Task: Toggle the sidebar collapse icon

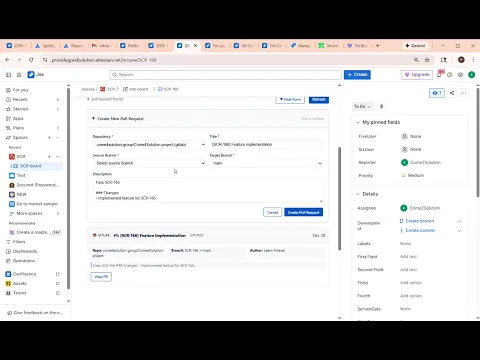Action: click(9, 75)
